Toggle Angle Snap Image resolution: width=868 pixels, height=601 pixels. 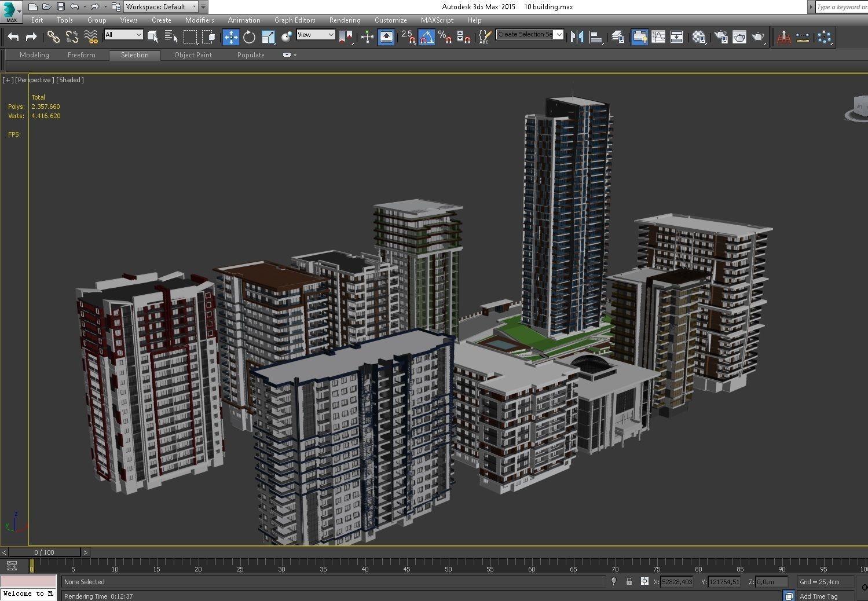pos(427,37)
